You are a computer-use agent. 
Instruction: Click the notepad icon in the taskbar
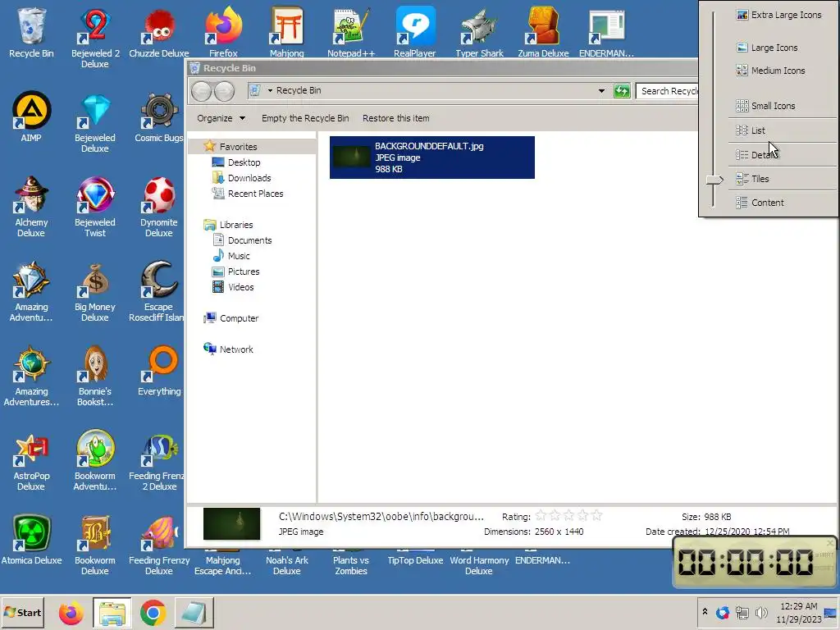[x=194, y=613]
